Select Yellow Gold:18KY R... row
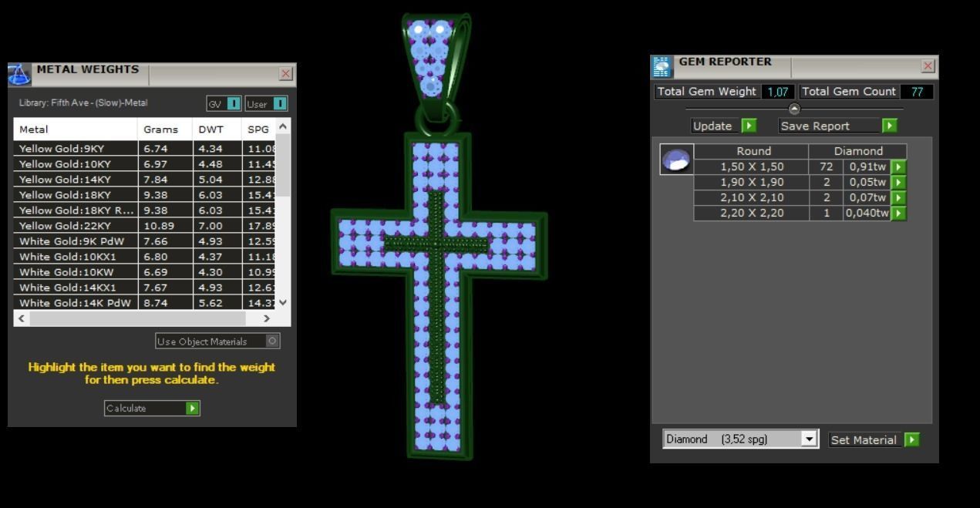The image size is (980, 508). click(x=145, y=210)
